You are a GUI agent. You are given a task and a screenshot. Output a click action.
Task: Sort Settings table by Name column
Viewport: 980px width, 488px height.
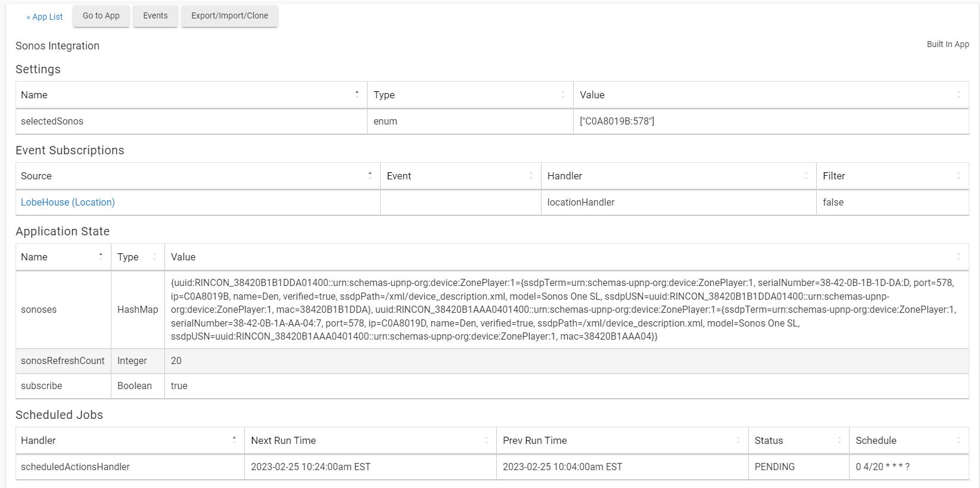coord(191,95)
